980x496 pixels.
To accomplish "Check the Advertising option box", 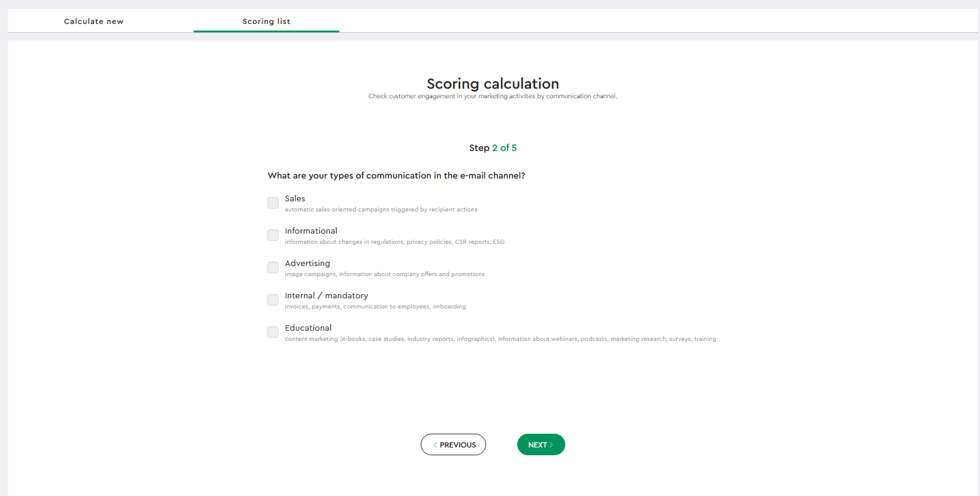I will [273, 268].
